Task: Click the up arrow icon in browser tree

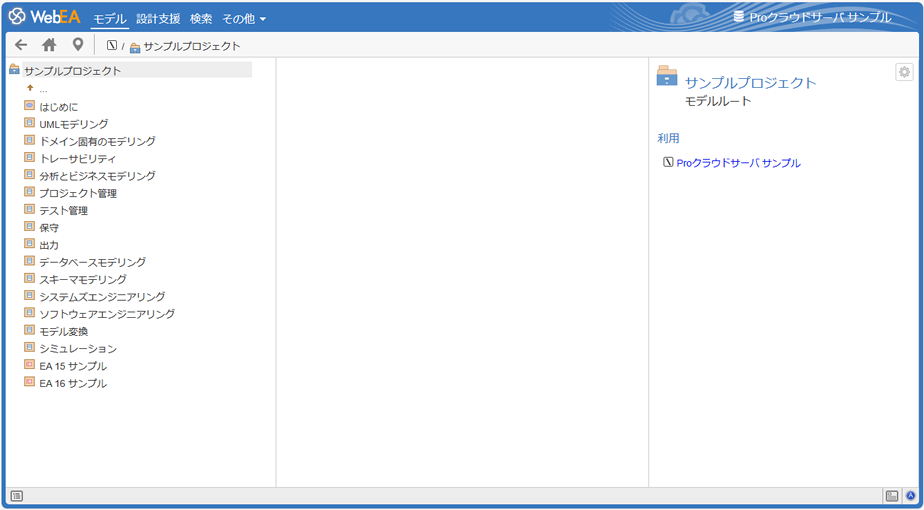Action: point(30,88)
